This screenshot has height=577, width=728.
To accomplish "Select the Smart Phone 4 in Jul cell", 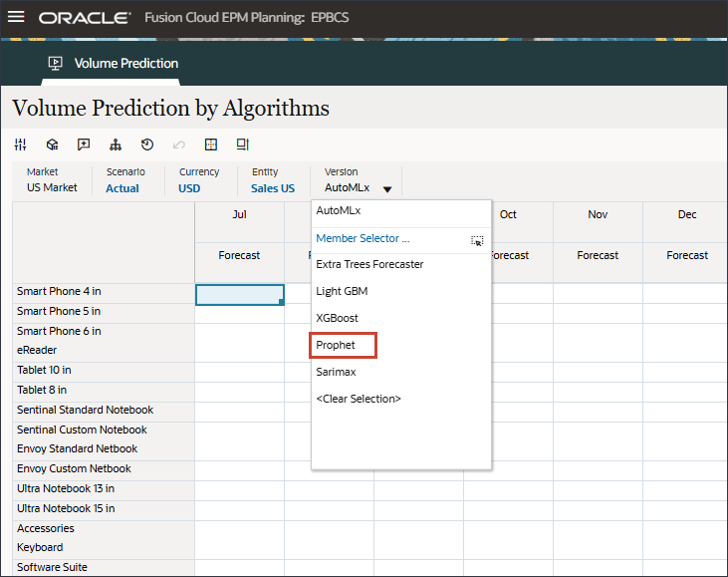I will (240, 295).
